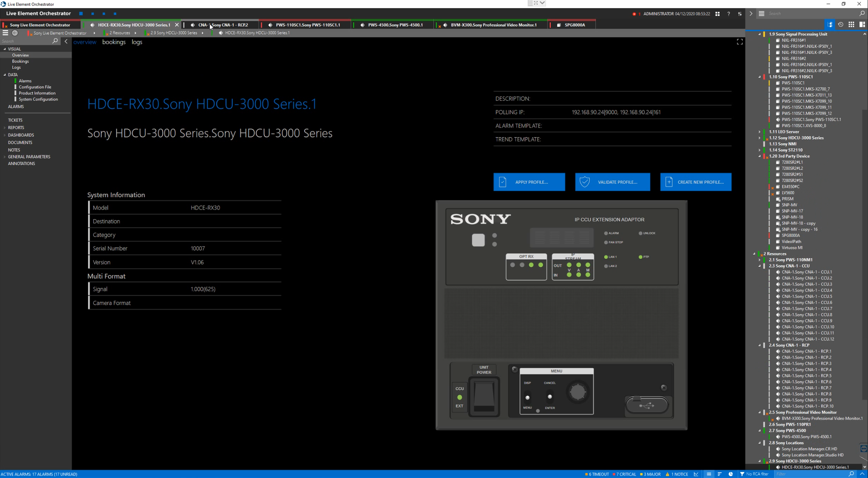Switch to PWS-110SC1.Sony PWS-110SC1.1 tab
The height and width of the screenshot is (478, 868).
coord(305,25)
